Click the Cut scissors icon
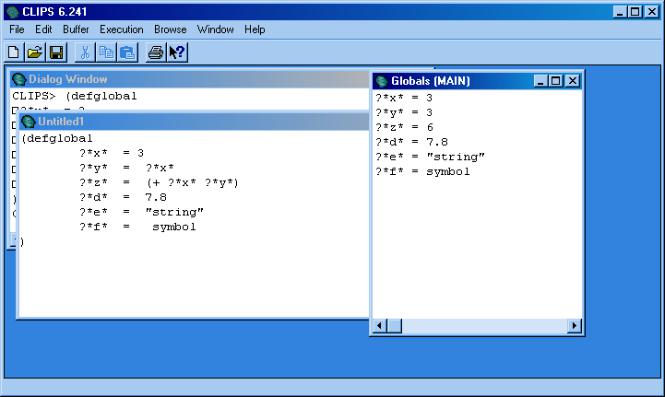This screenshot has height=397, width=665. click(x=84, y=53)
